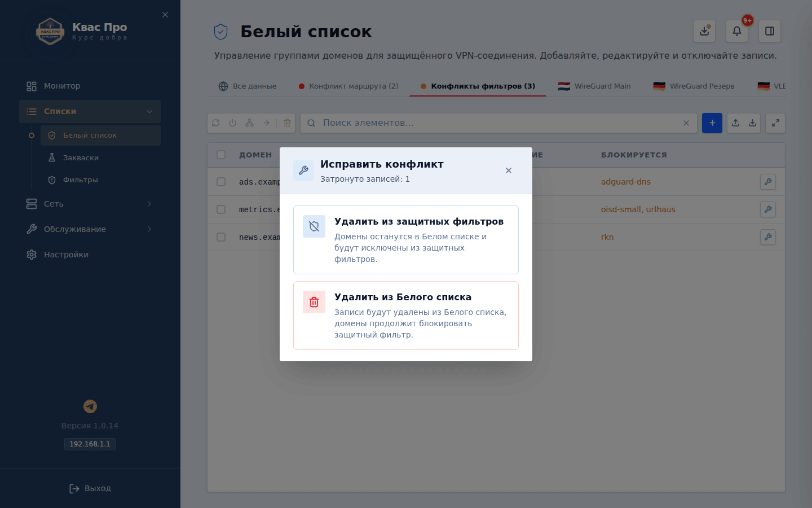Click the shield icon beside page title
The height and width of the screenshot is (508, 812).
click(221, 32)
